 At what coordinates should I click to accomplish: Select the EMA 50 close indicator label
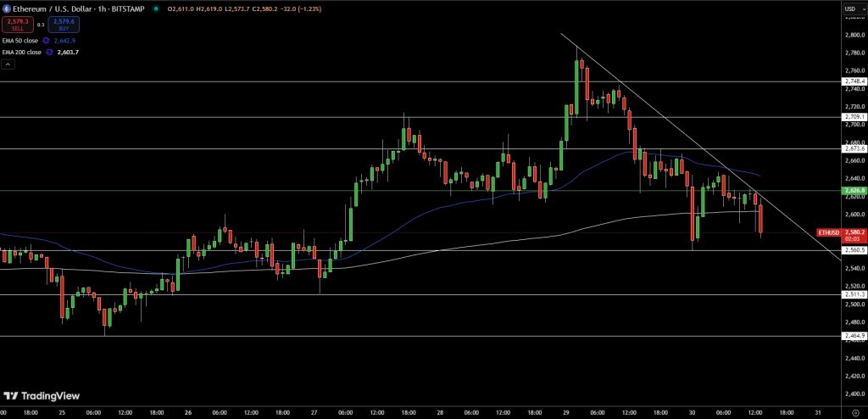click(x=20, y=41)
